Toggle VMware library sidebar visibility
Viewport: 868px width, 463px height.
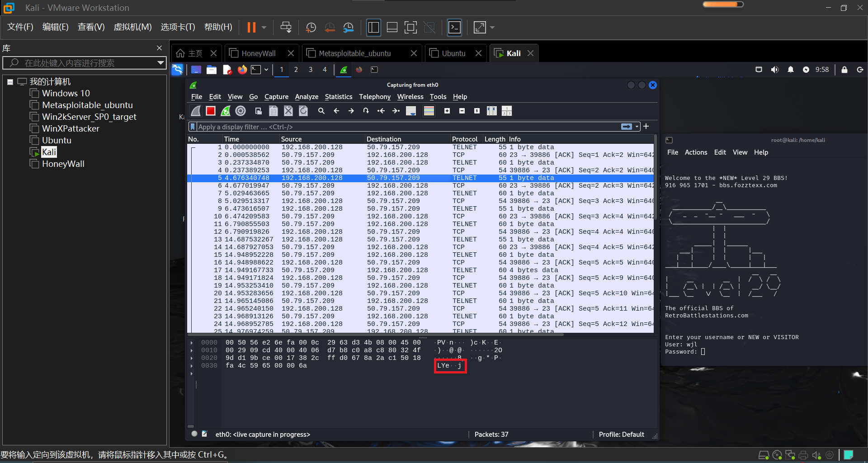tap(373, 28)
